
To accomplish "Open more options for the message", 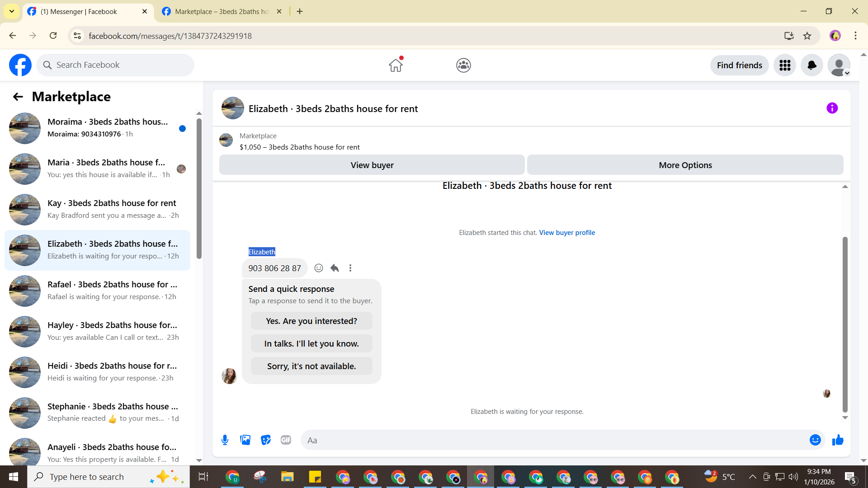I will 350,268.
